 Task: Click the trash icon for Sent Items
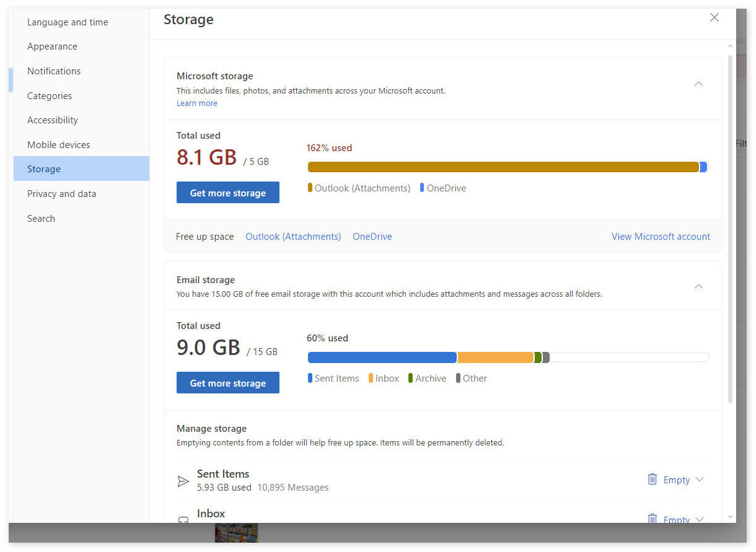click(x=652, y=480)
